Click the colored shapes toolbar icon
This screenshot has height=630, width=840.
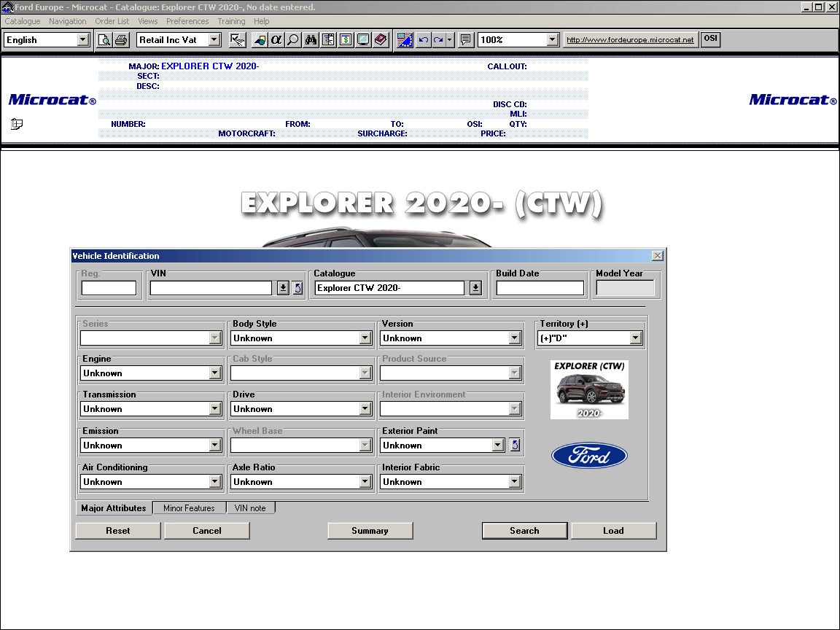(260, 40)
